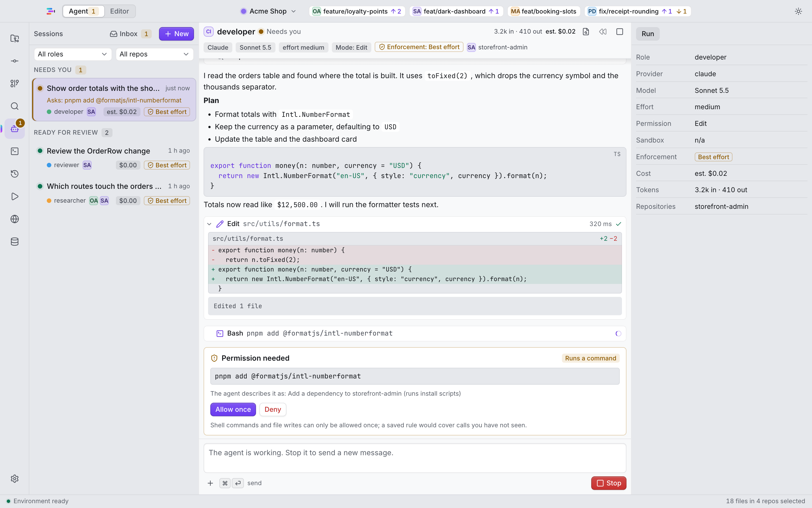
Task: Open the feat/dark-dashboard branch tab
Action: pos(456,11)
